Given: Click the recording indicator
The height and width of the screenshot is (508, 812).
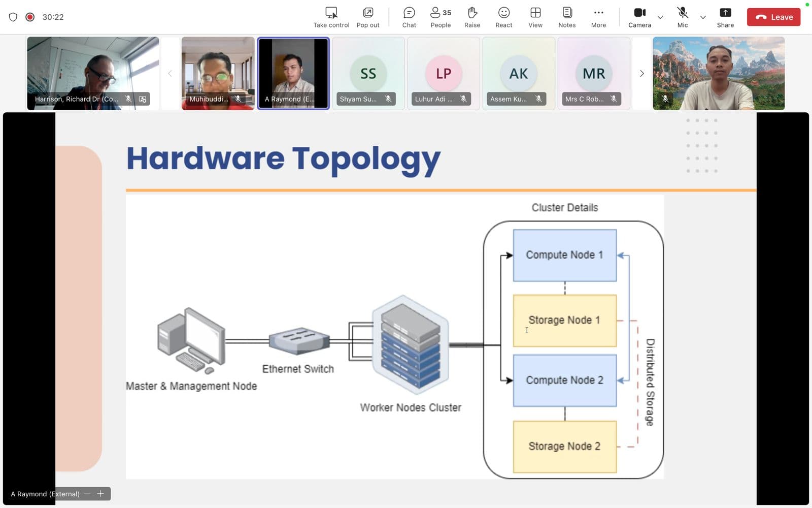Looking at the screenshot, I should (x=30, y=17).
